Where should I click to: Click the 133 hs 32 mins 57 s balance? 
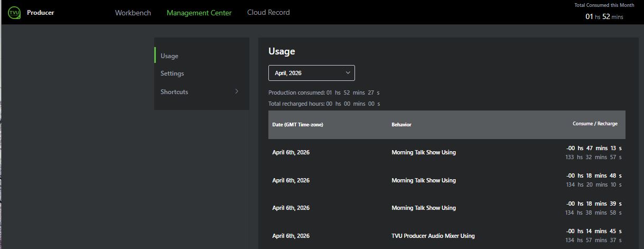[593, 157]
